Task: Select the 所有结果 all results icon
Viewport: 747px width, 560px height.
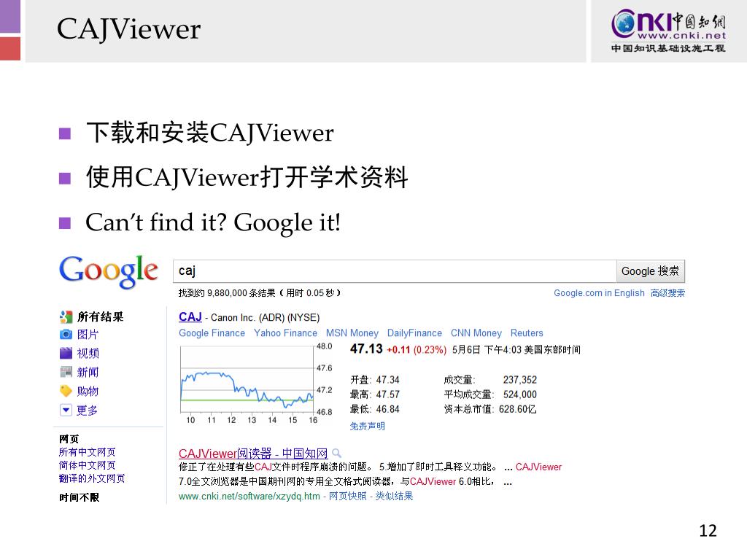Action: (x=66, y=316)
